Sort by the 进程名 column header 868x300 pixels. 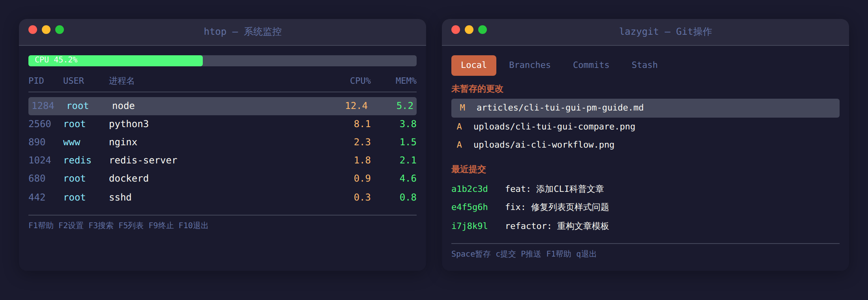tap(122, 81)
